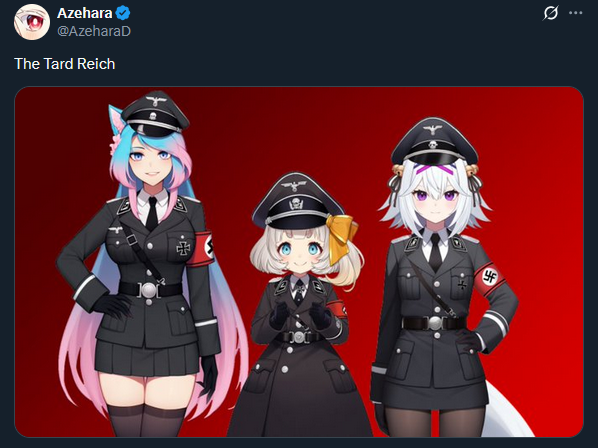Click the Azehara display name
Viewport: 598px width, 448px height.
[x=85, y=13]
